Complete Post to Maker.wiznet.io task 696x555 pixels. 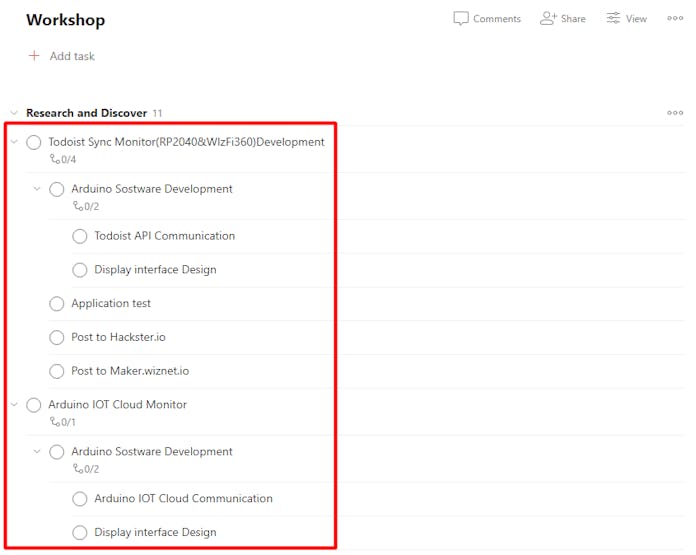point(56,371)
